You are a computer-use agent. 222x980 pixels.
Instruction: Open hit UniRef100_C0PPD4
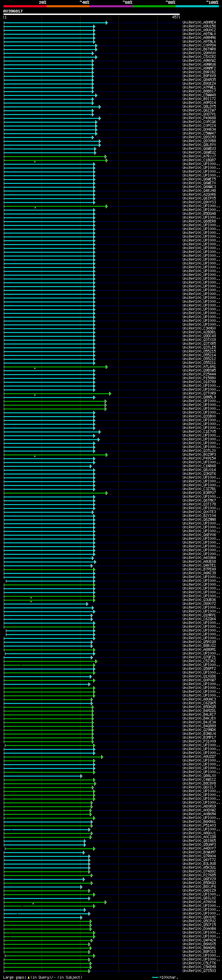pos(199,45)
